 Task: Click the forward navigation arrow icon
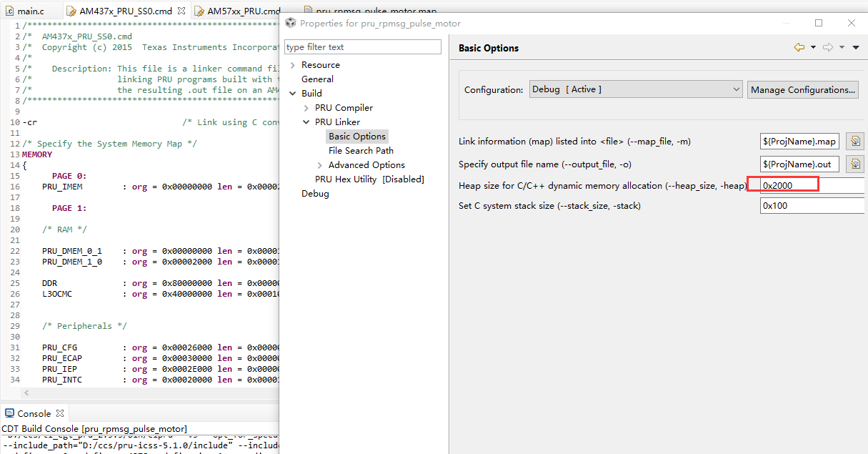828,48
